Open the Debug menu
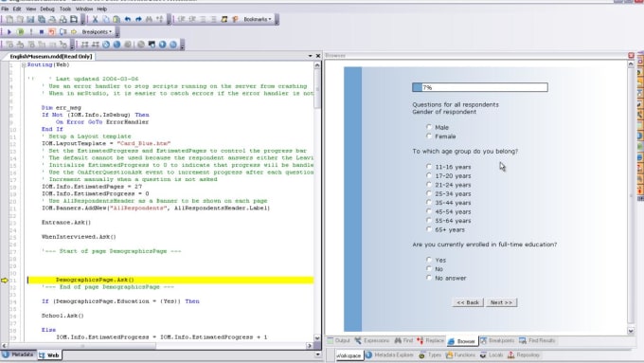The image size is (644, 363). pos(46,9)
